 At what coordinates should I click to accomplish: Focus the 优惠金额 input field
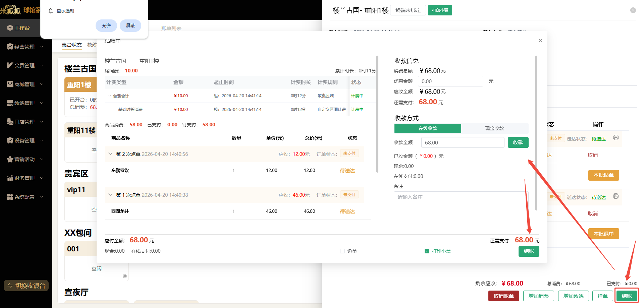point(450,81)
